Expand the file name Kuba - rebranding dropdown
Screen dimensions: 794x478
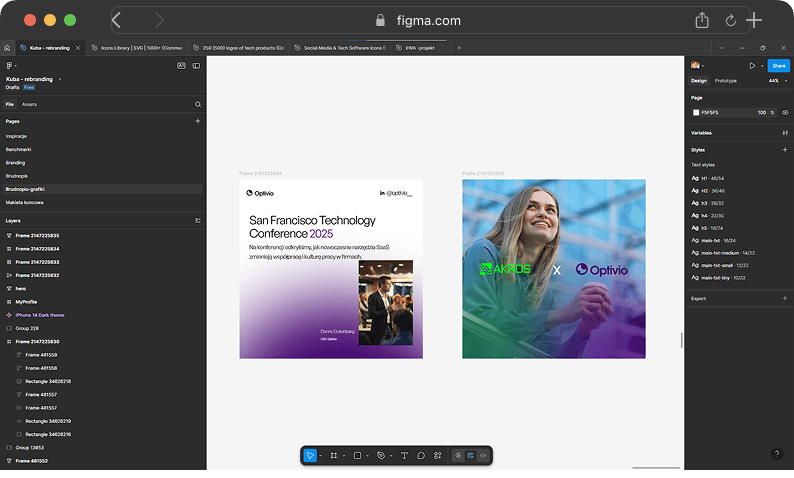coord(60,78)
